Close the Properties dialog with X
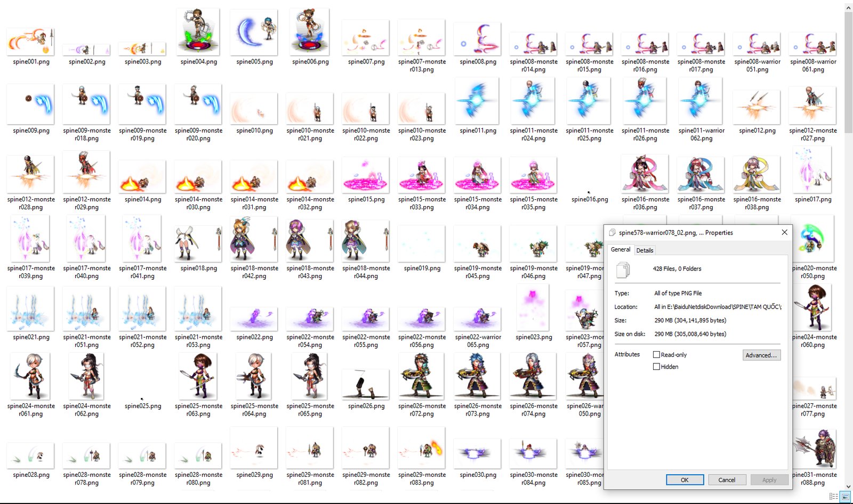This screenshot has width=853, height=504. click(784, 232)
